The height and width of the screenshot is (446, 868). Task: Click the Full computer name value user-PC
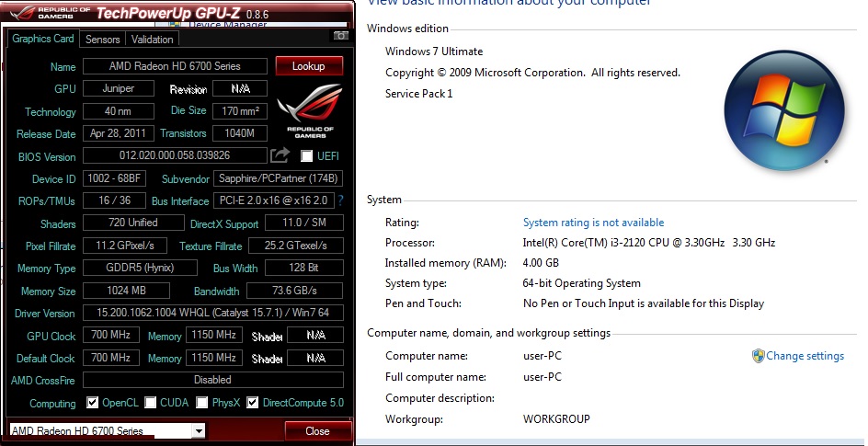pos(542,377)
